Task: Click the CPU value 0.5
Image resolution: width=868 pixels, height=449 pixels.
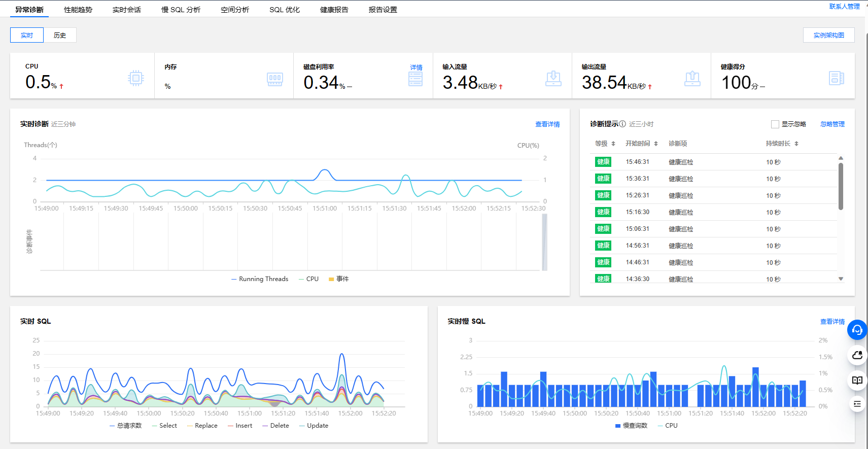Action: tap(38, 82)
